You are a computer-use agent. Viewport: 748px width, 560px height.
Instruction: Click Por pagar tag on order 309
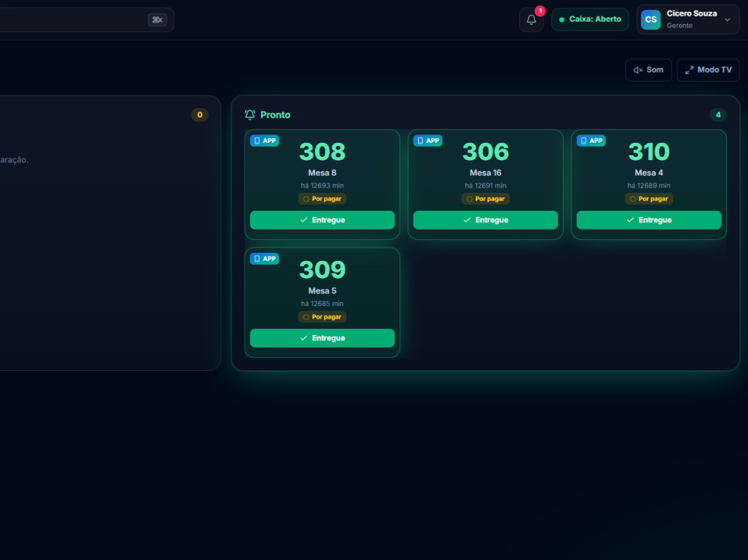(322, 317)
